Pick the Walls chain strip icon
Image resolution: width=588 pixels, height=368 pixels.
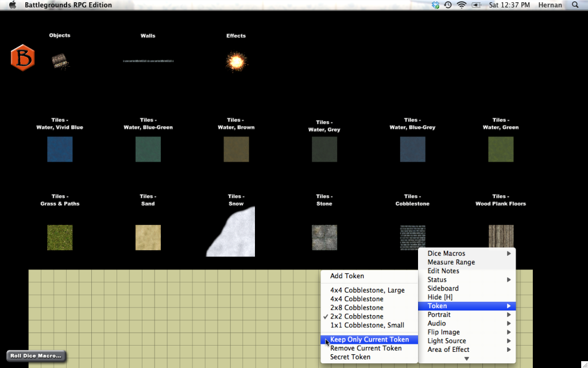pyautogui.click(x=148, y=60)
